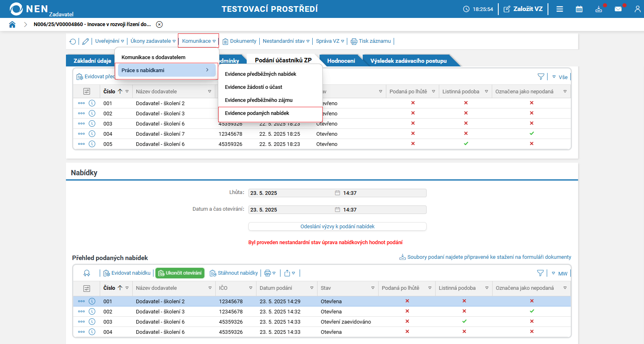Viewport: 644px width, 344px height.
Task: Click the pencil edit icon
Action: [x=85, y=41]
